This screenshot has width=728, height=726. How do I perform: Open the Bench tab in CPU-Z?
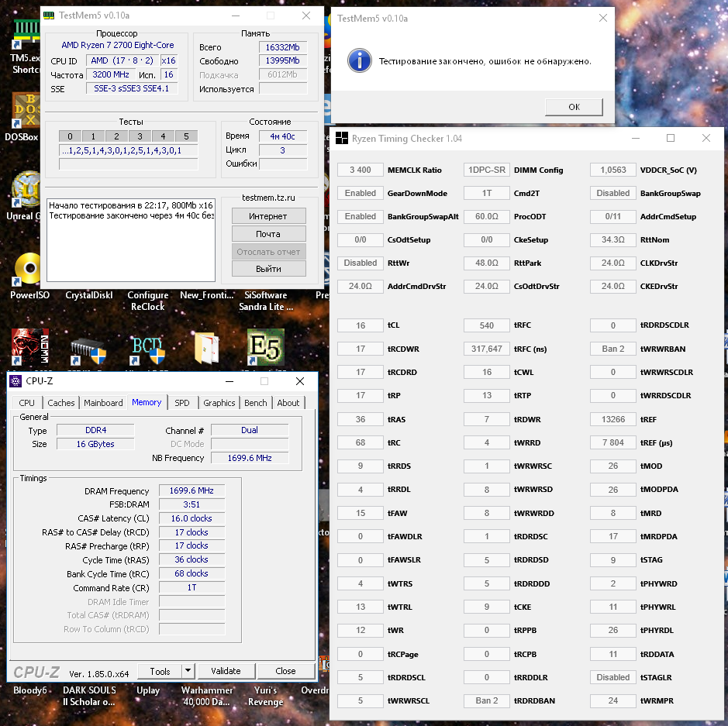coord(255,403)
